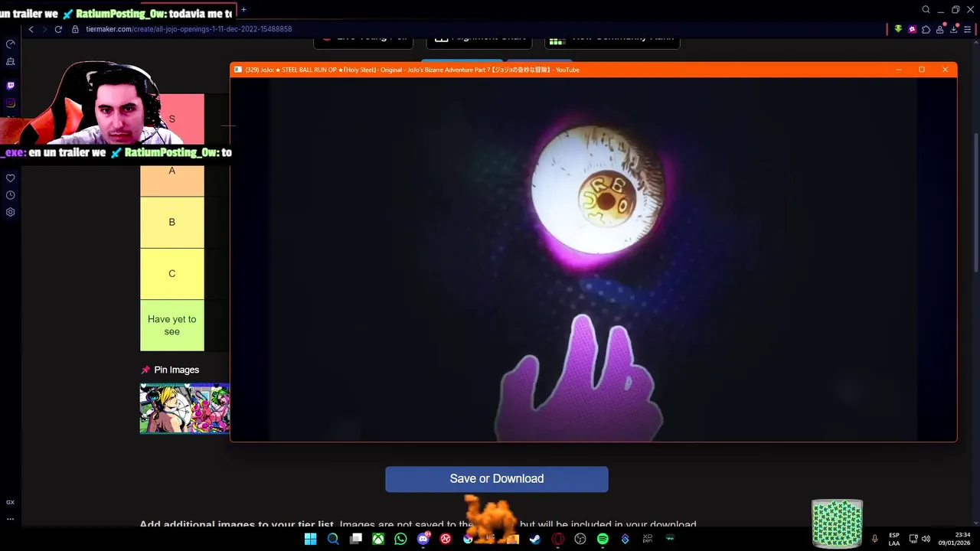Open the XP-Pen app on the taskbar

(x=648, y=539)
